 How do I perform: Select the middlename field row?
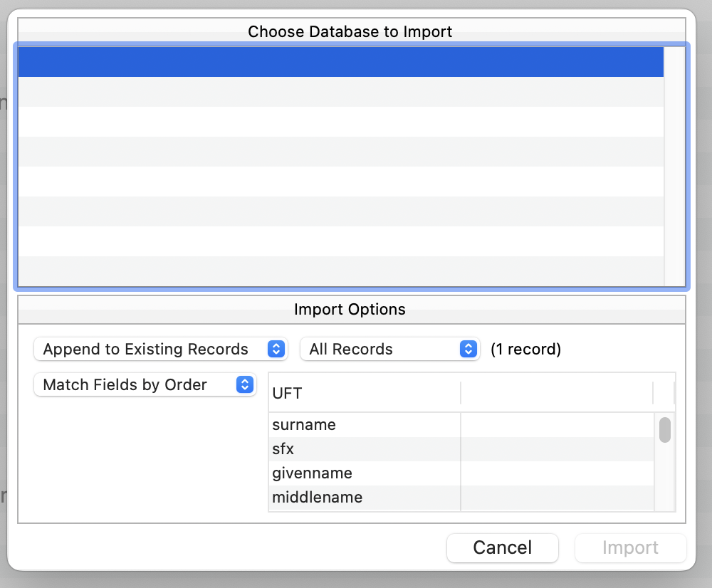click(x=461, y=498)
